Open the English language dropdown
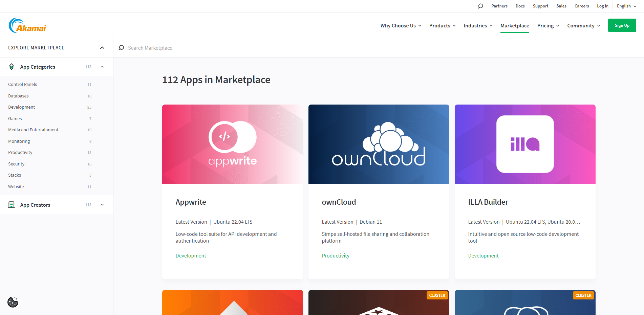This screenshot has height=315, width=644. coord(626,6)
